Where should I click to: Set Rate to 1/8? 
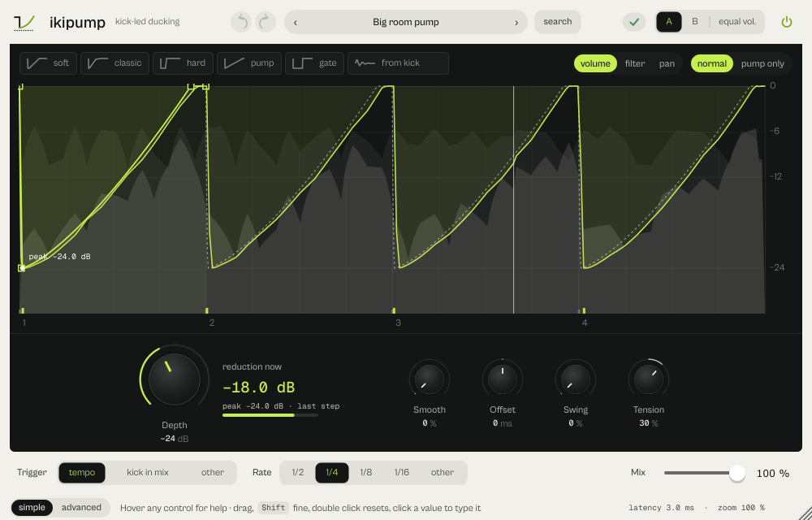tap(365, 472)
